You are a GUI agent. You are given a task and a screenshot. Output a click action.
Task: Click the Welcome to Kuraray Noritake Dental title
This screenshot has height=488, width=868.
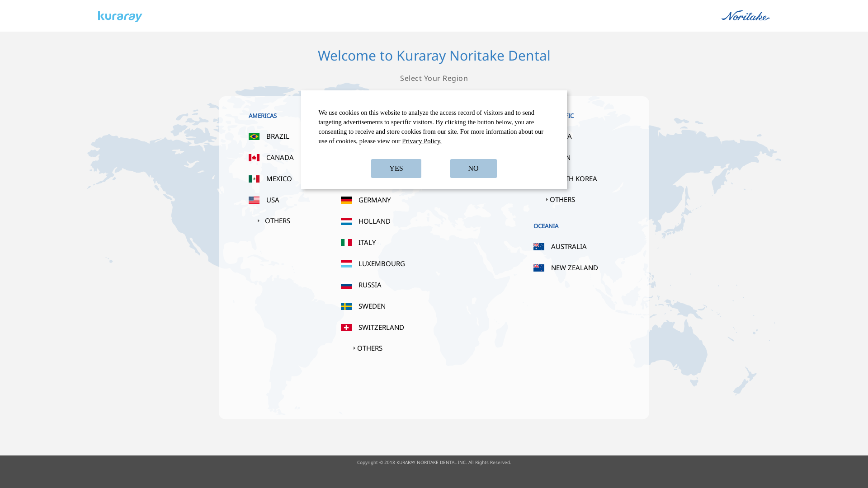pyautogui.click(x=434, y=56)
